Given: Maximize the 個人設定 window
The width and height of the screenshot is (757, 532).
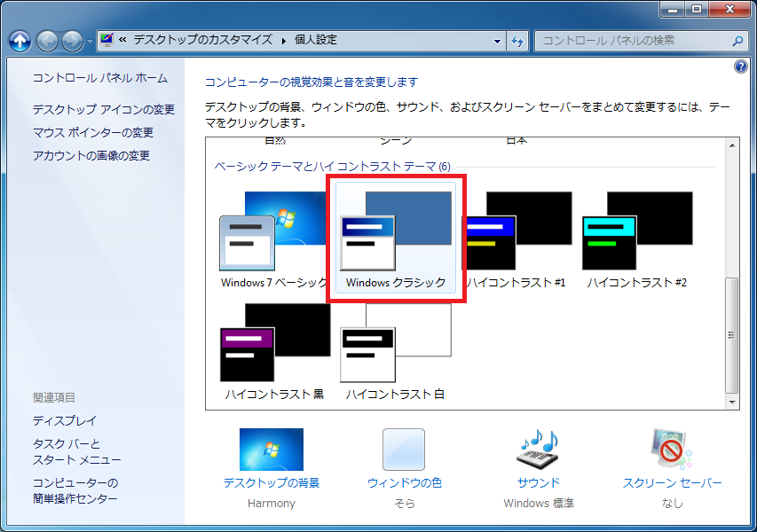Looking at the screenshot, I should point(696,9).
